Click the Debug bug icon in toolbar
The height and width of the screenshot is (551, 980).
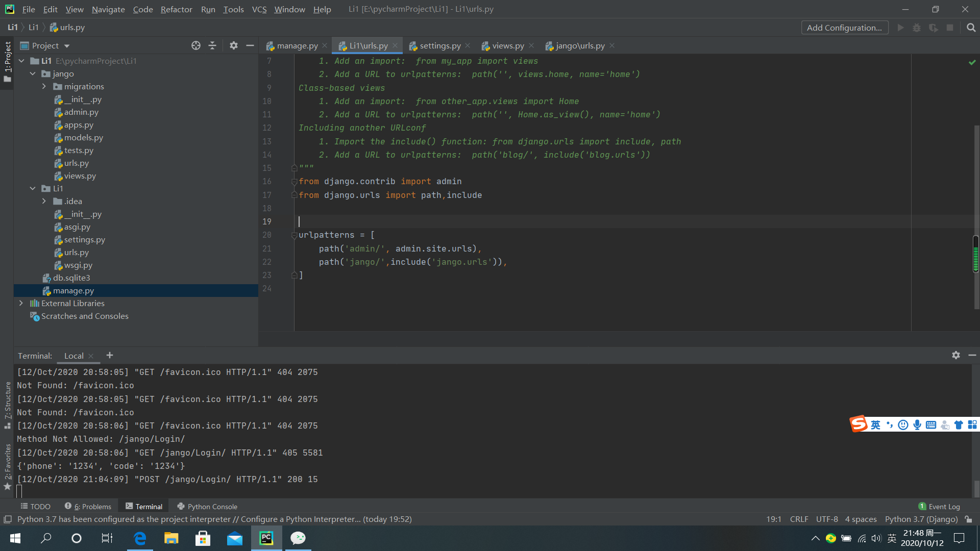(x=917, y=28)
